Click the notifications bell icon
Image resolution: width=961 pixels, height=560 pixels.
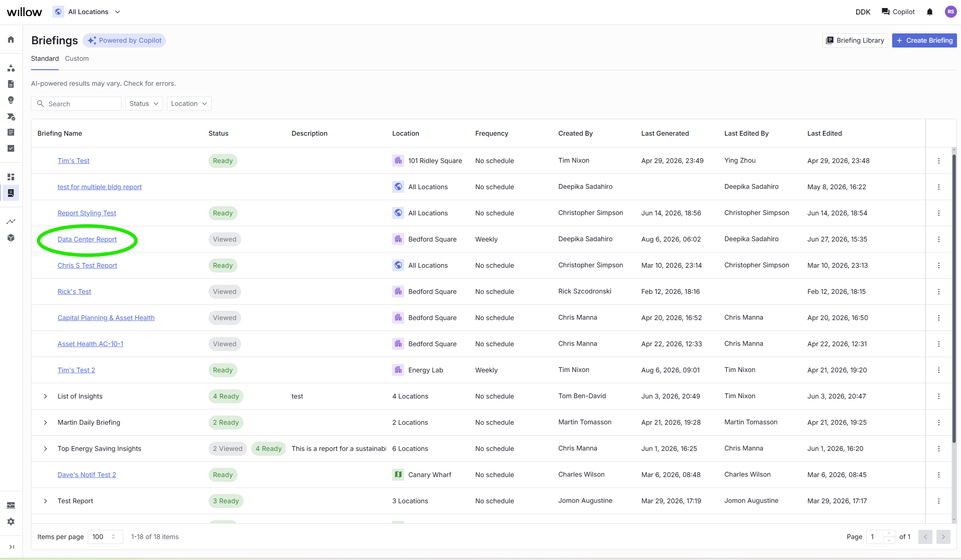[x=930, y=12]
